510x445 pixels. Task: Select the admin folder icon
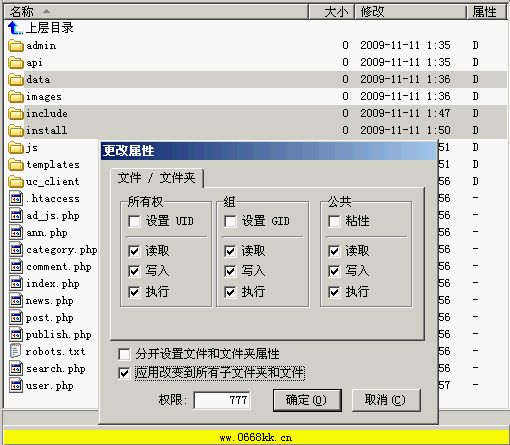point(16,46)
